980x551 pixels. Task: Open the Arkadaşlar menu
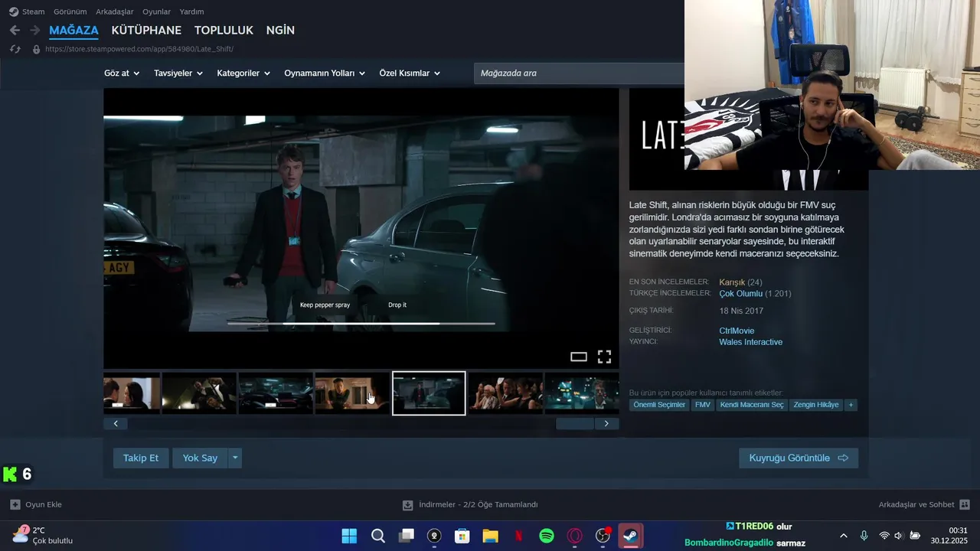tap(115, 11)
